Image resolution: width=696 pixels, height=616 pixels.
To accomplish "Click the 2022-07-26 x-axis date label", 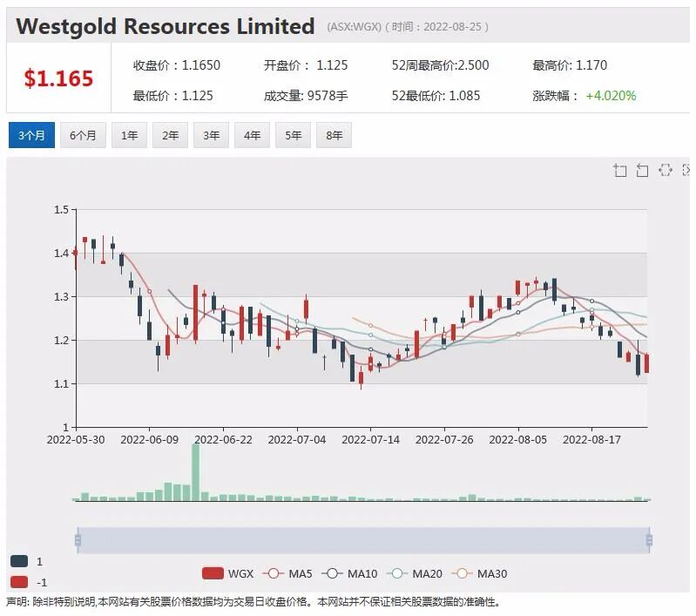I will tap(444, 440).
